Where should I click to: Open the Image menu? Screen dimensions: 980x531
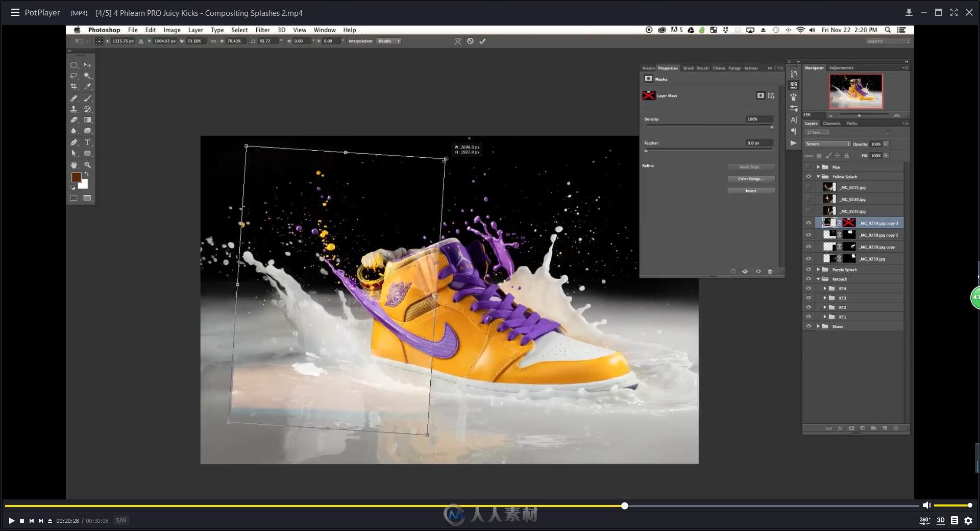tap(172, 30)
